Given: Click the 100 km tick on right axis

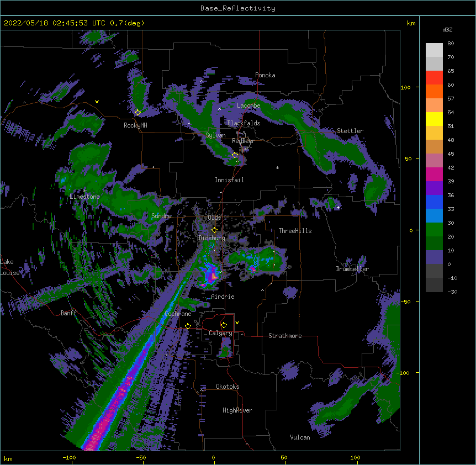Looking at the screenshot, I should (x=405, y=87).
